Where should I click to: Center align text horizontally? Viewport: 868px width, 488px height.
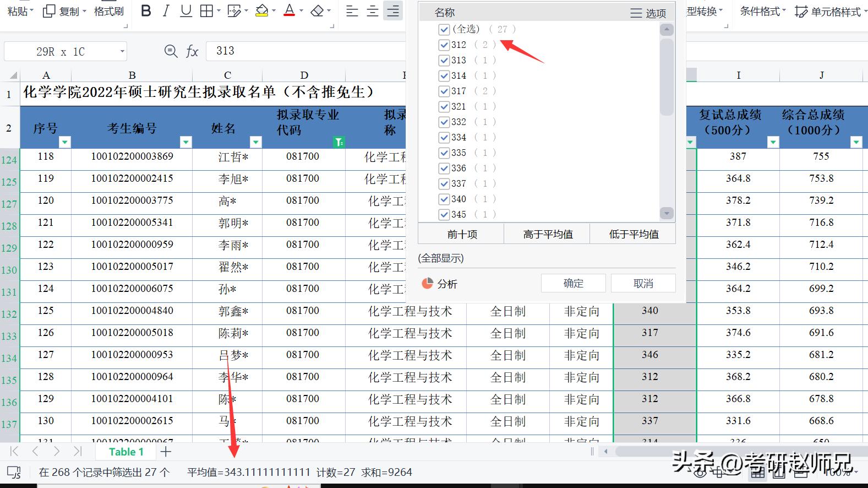[x=373, y=11]
